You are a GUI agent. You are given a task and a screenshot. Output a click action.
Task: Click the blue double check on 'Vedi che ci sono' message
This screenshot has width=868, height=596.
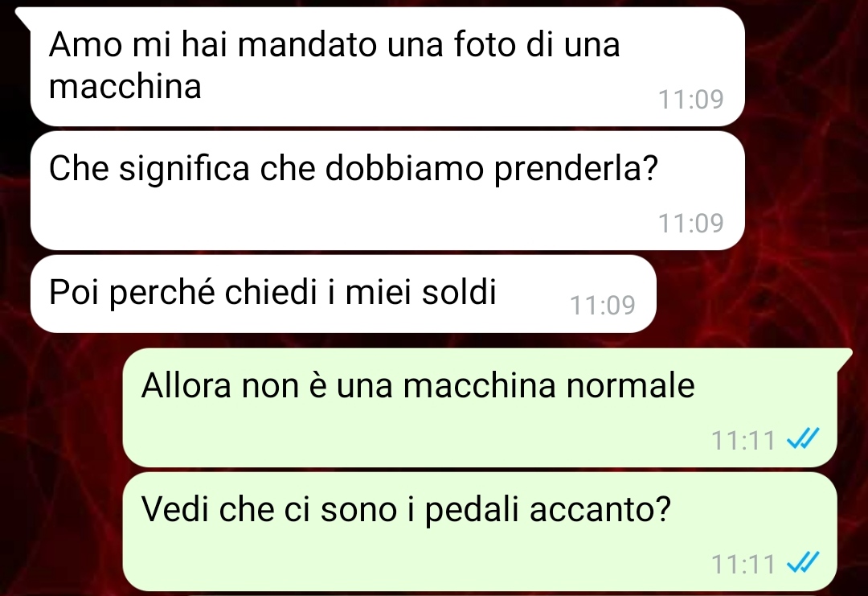tap(803, 564)
